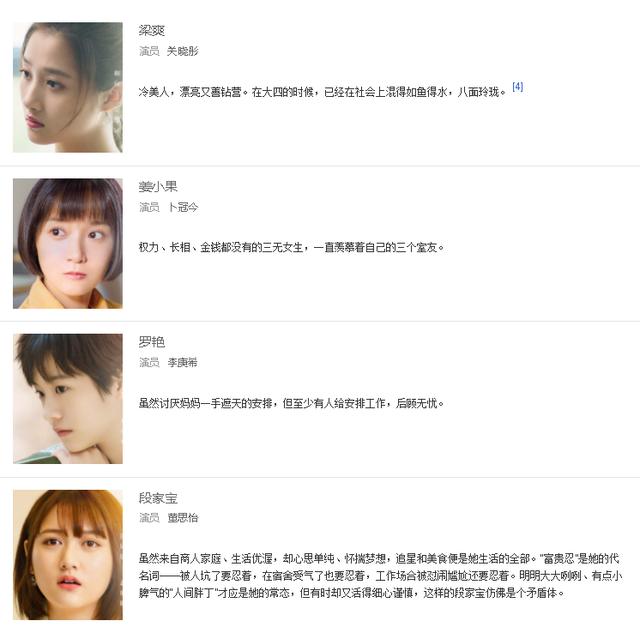View the 段家宝 portrait thumbnail
This screenshot has width=640, height=627.
pos(68,555)
